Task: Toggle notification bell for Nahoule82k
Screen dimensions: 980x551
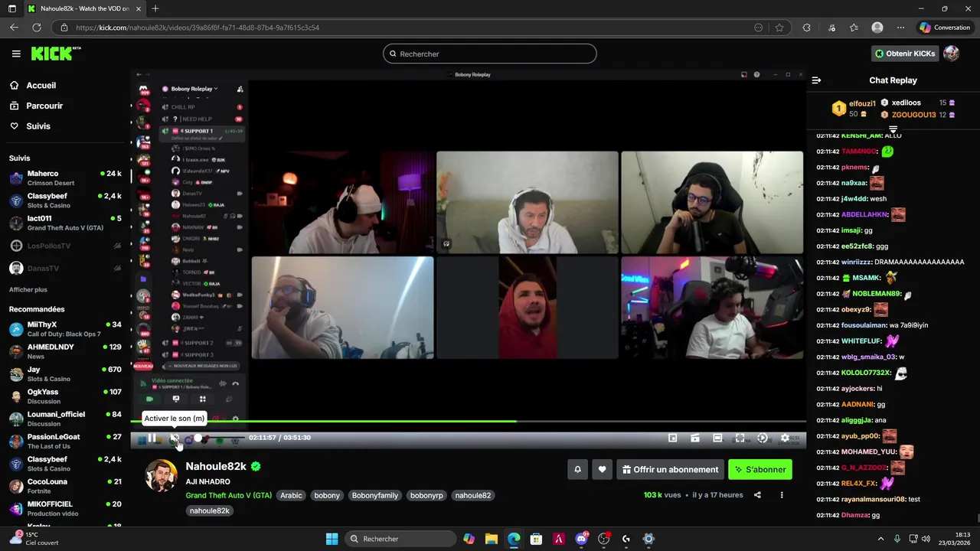Action: [578, 470]
